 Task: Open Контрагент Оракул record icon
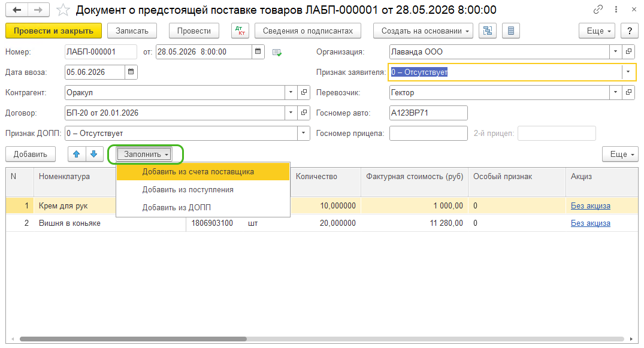click(304, 92)
